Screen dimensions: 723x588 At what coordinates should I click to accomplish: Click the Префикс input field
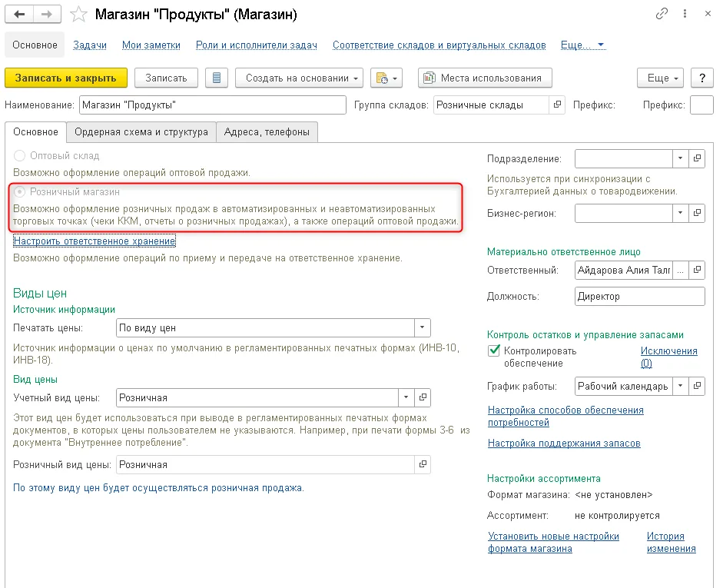[x=701, y=105]
